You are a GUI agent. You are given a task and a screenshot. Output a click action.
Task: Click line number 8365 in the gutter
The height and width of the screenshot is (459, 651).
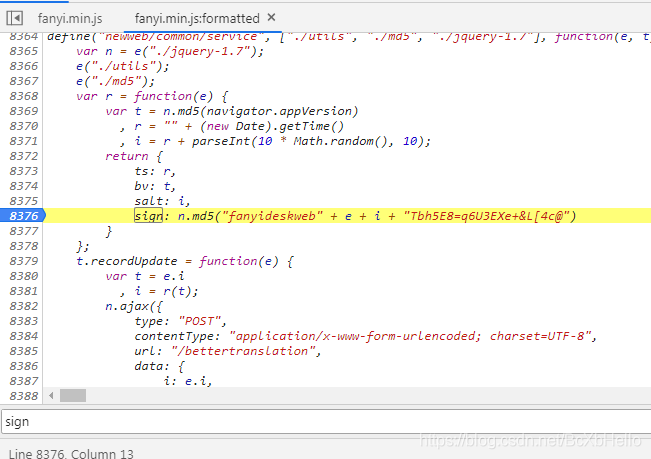coord(24,51)
